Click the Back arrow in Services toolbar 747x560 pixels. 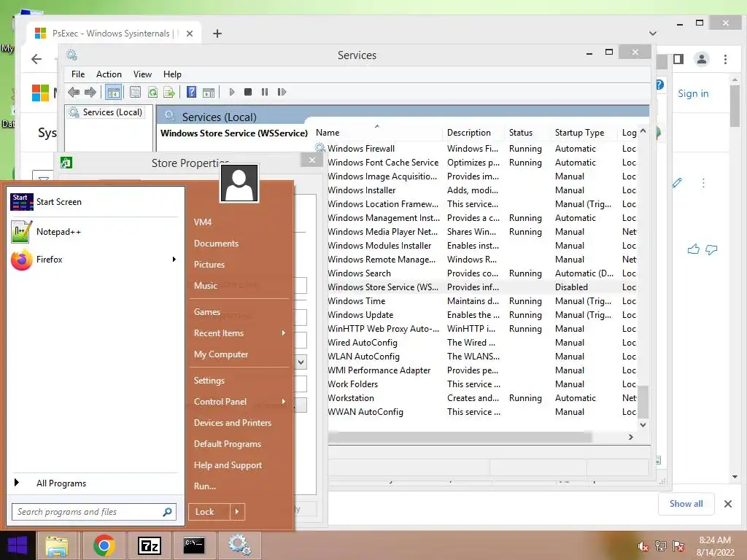click(x=74, y=92)
